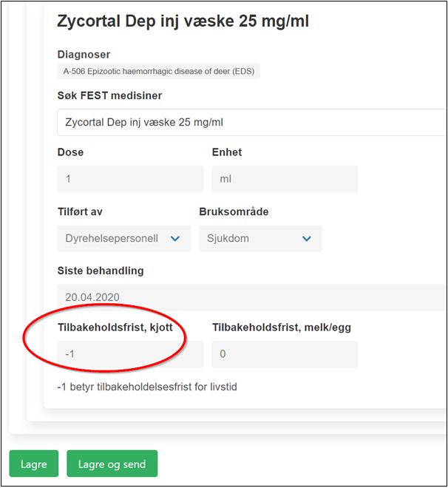Click the Tilført av label
The image size is (448, 488).
coord(80,211)
